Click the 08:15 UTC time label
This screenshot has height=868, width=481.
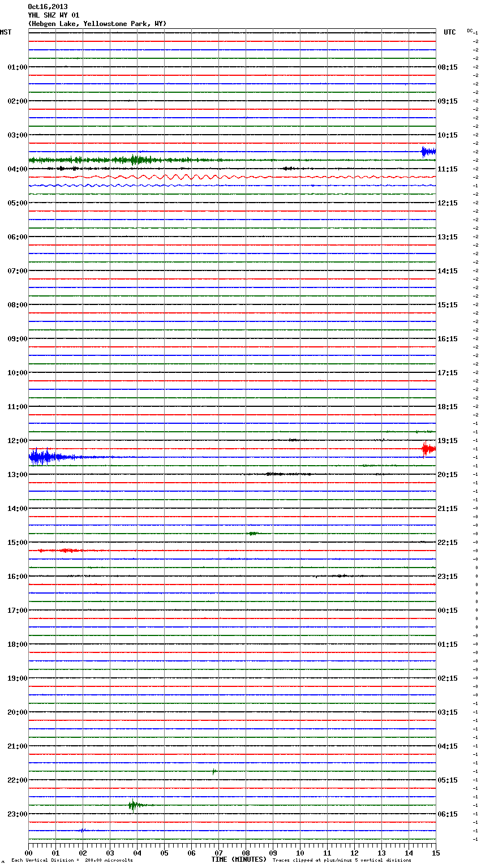448,67
